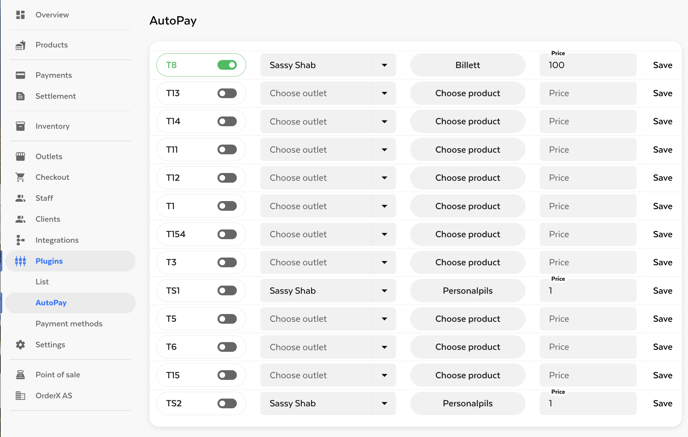688x437 pixels.
Task: Expand the Sassy Shab dropdown for T8
Action: point(384,65)
